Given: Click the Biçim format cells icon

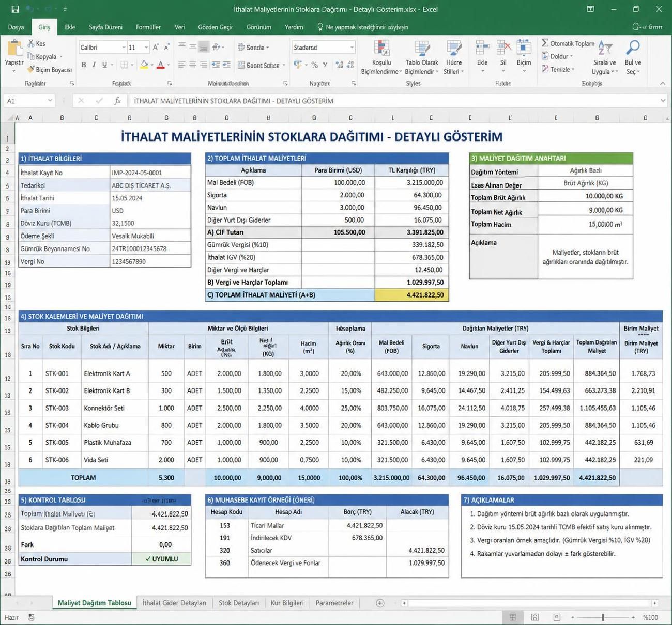Looking at the screenshot, I should [524, 48].
